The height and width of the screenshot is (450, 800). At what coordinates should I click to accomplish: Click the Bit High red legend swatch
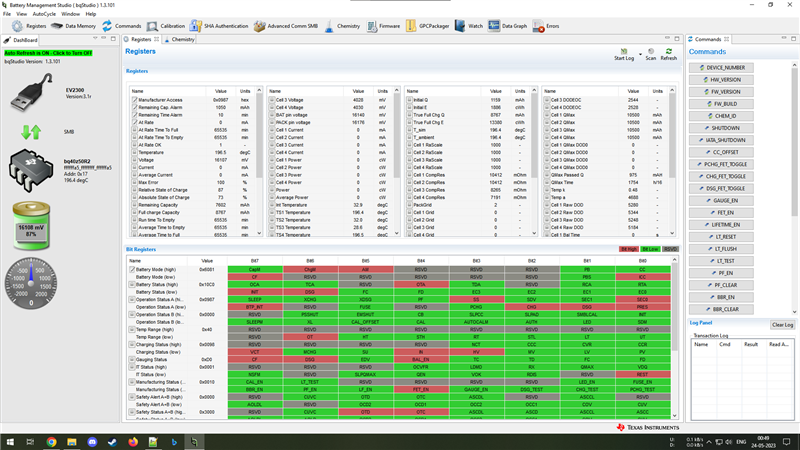coord(629,249)
